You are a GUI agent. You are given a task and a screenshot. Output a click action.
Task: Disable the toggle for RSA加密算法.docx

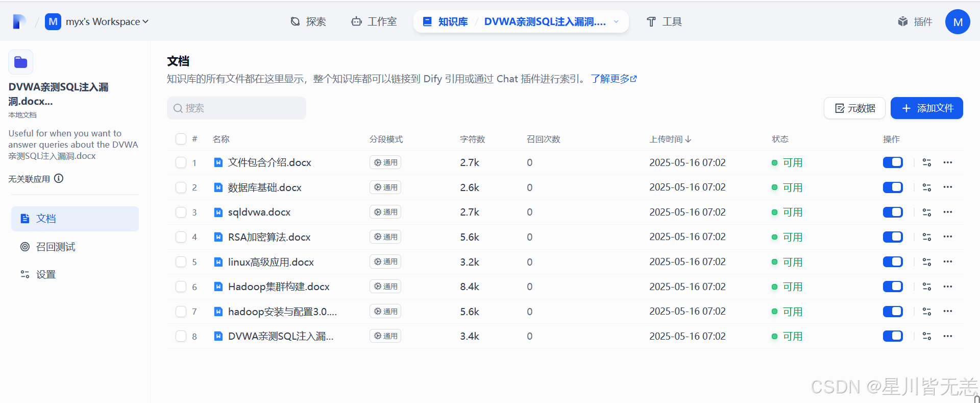pos(893,237)
